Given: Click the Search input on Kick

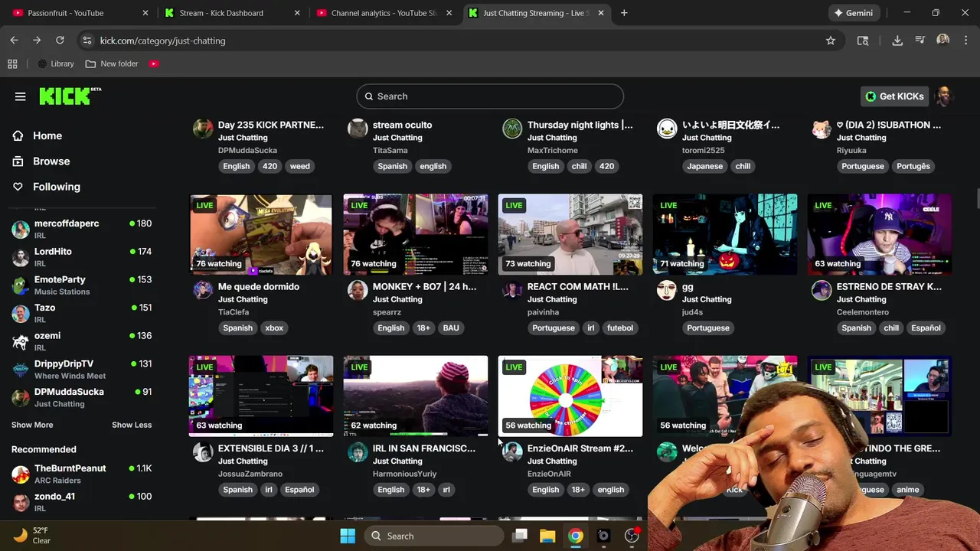Looking at the screenshot, I should click(x=490, y=96).
